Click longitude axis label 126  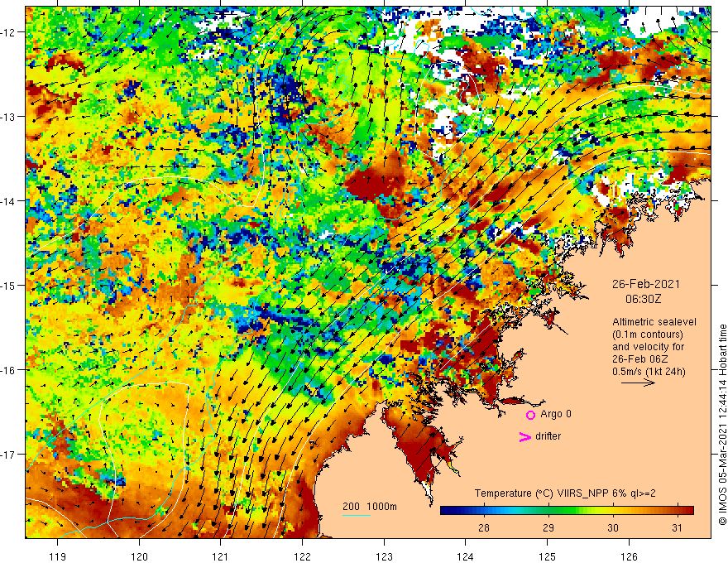[x=629, y=556]
